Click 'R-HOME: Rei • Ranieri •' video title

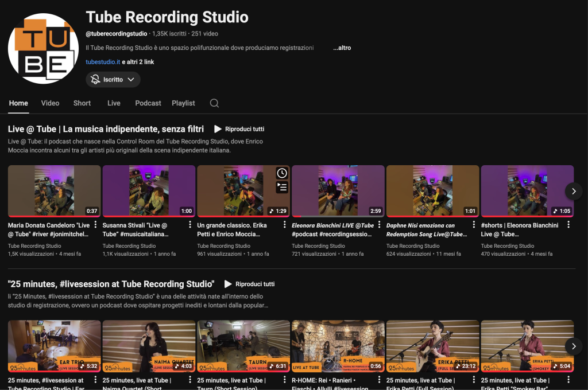tap(330, 384)
